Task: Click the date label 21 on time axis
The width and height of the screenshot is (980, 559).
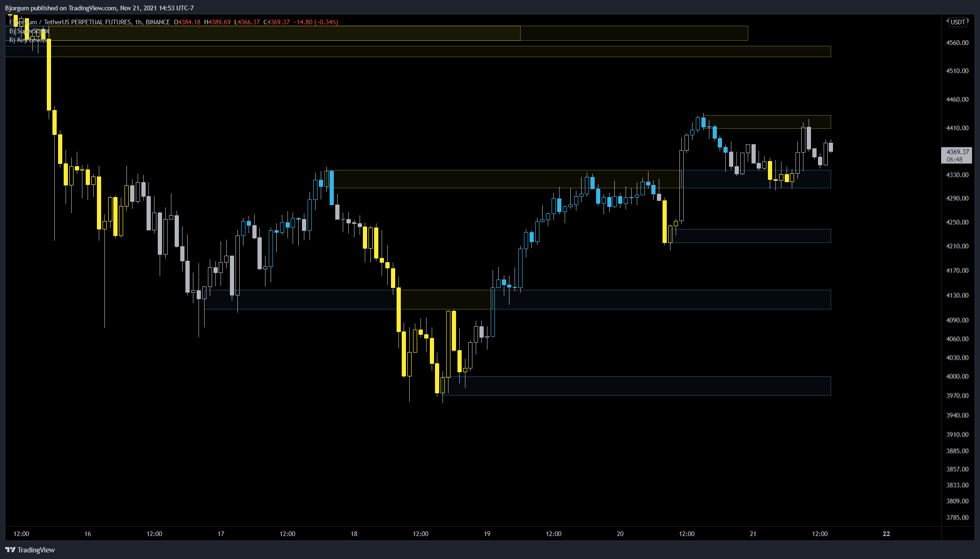Action: 753,534
